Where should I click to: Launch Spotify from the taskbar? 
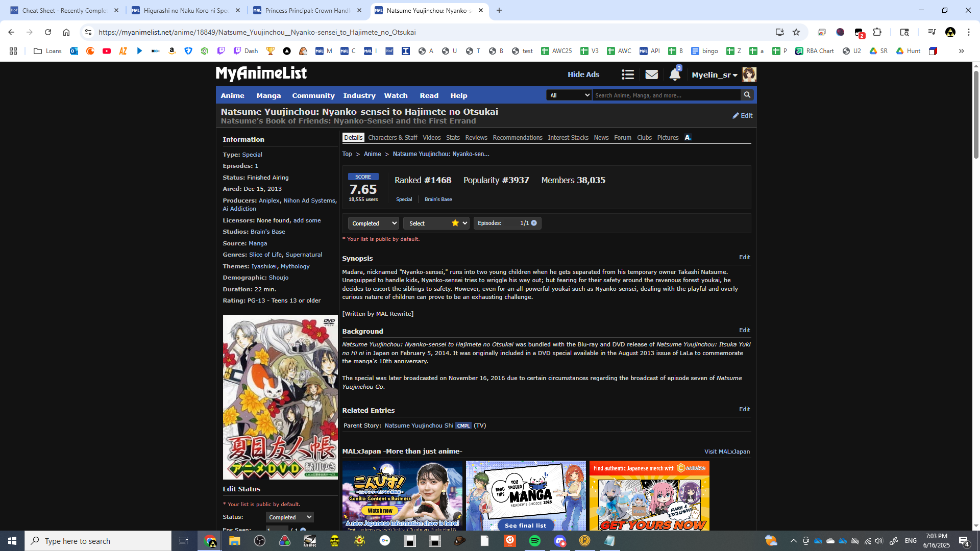pos(534,541)
